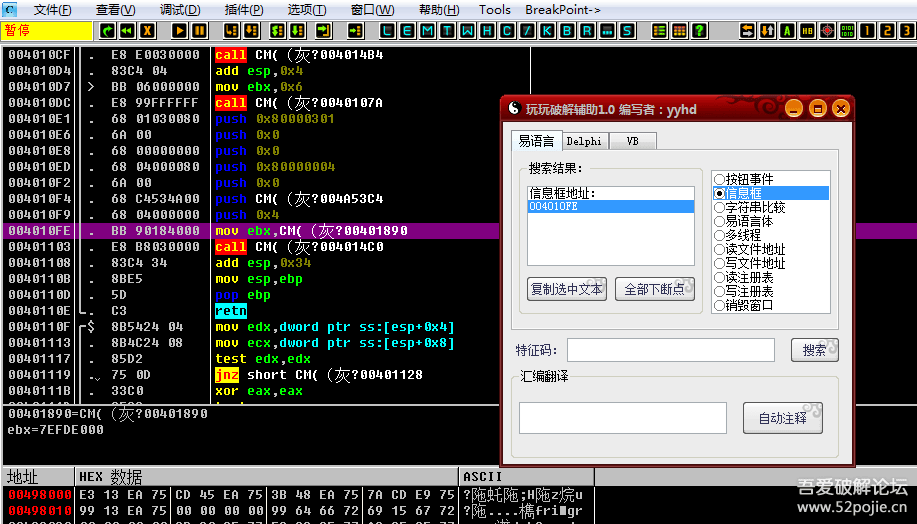
Task: Click the up-down arrows toolbar icon
Action: click(x=767, y=30)
